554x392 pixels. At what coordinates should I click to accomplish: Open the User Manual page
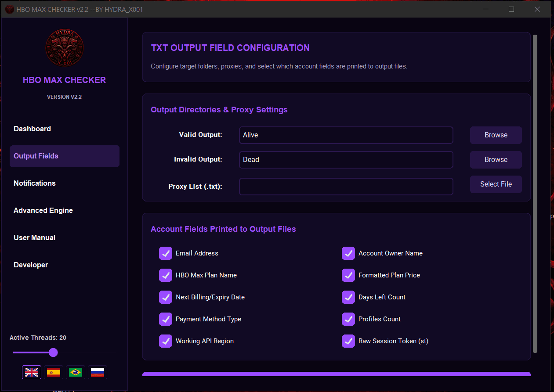65,238
